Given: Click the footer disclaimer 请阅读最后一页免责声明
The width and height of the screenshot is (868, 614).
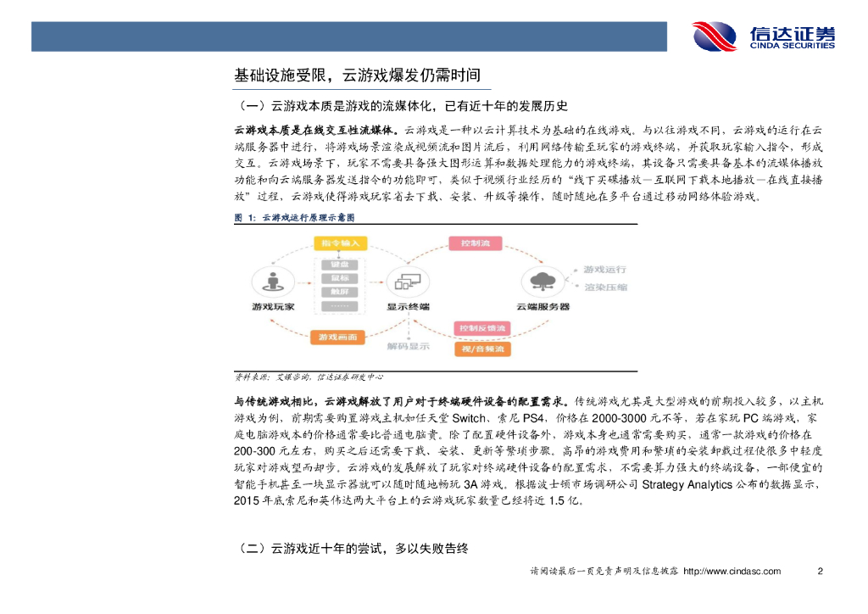Looking at the screenshot, I should (x=604, y=571).
